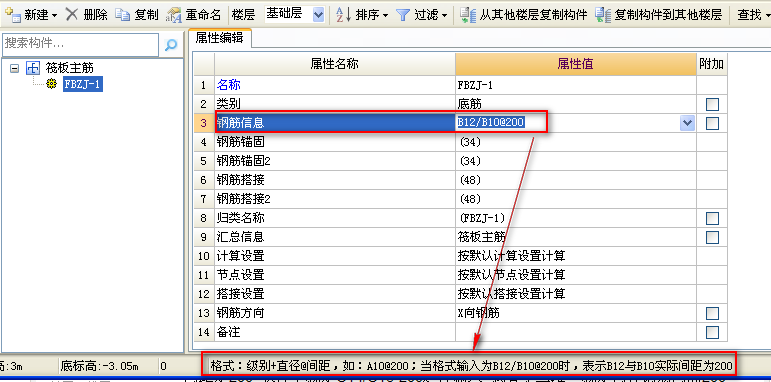771x382 pixels.
Task: Click 复制构件到其他楼层 icon
Action: tap(602, 15)
